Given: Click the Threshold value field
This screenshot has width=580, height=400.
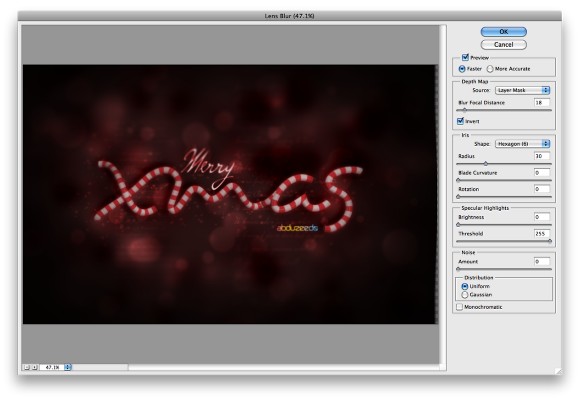Looking at the screenshot, I should 542,233.
